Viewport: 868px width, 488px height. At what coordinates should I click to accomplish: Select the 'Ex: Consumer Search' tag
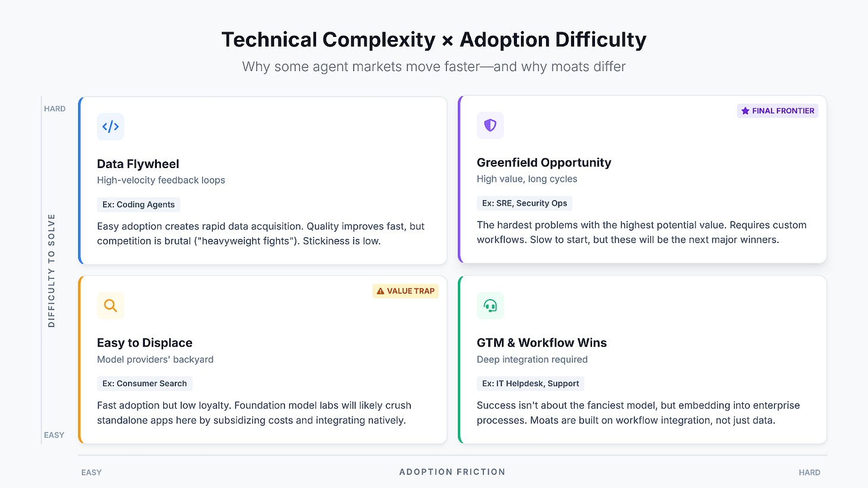tap(144, 383)
